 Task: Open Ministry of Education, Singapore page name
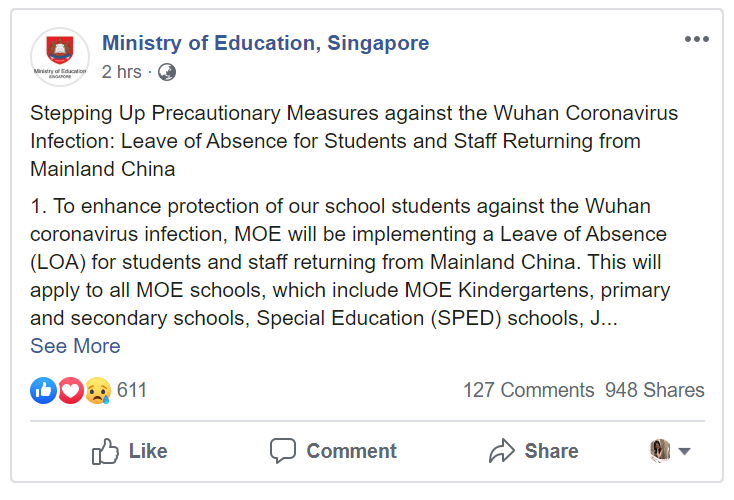coord(265,43)
